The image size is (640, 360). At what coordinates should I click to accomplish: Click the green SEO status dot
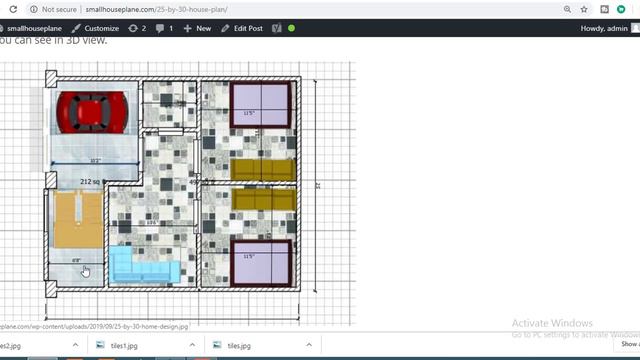click(291, 28)
